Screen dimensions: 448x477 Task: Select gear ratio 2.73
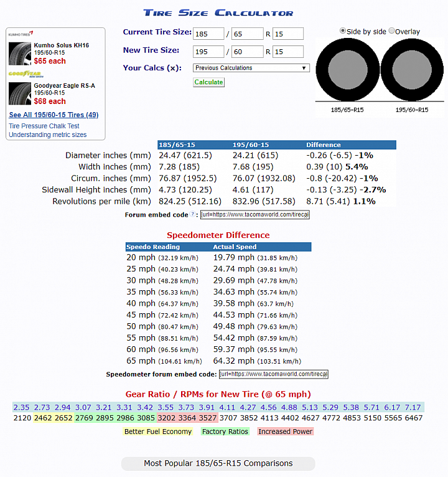pos(42,407)
